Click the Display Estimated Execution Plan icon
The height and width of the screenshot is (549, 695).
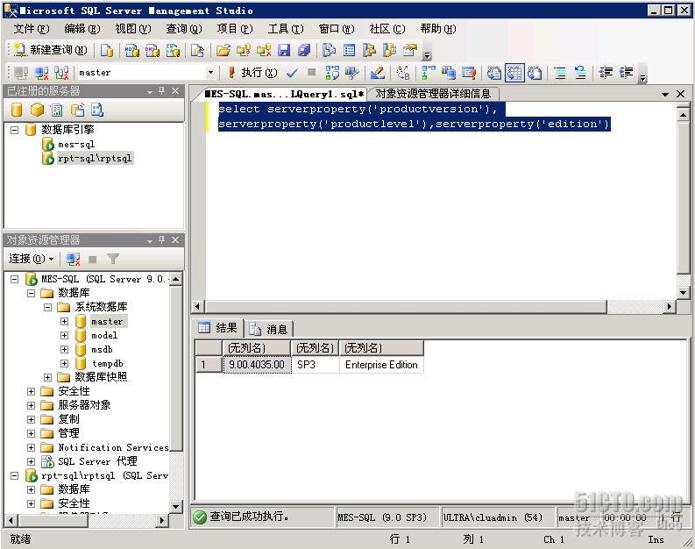(x=332, y=73)
